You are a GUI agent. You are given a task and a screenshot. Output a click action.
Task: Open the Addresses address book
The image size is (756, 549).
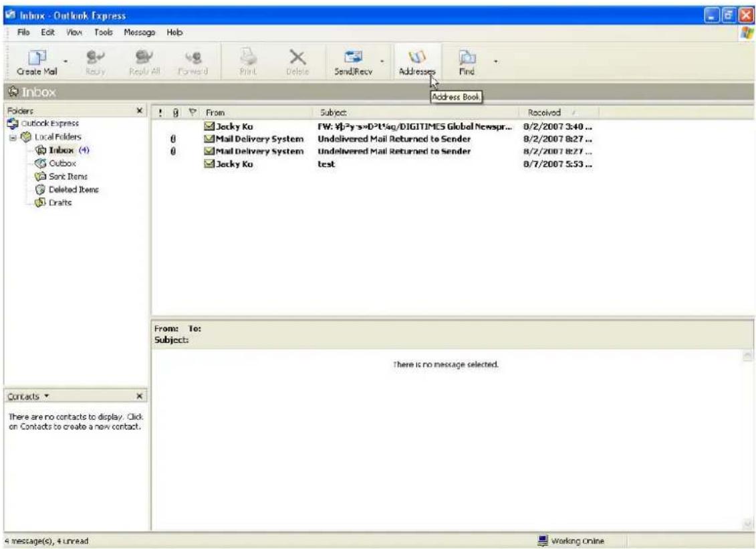point(417,62)
